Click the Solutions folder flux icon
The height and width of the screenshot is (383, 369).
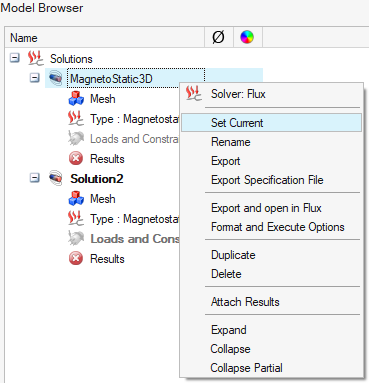point(35,58)
